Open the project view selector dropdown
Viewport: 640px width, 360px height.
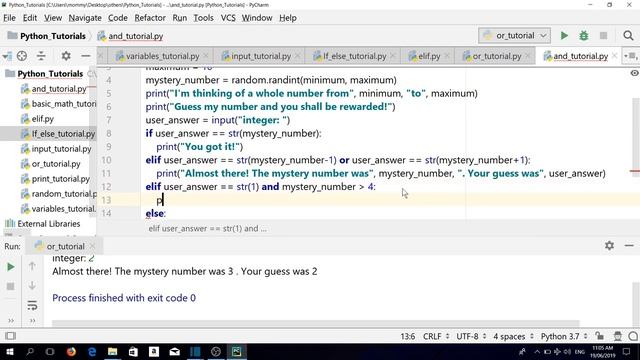click(x=7, y=56)
